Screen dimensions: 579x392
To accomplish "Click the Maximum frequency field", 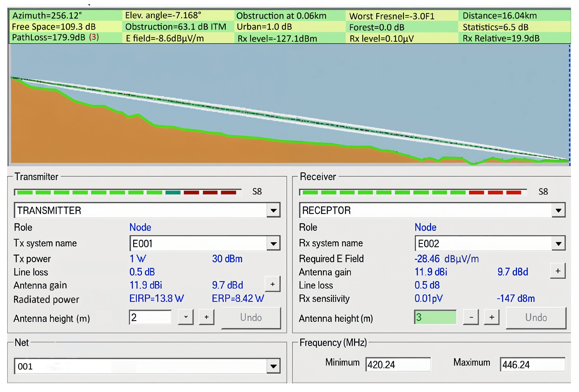I will click(532, 365).
